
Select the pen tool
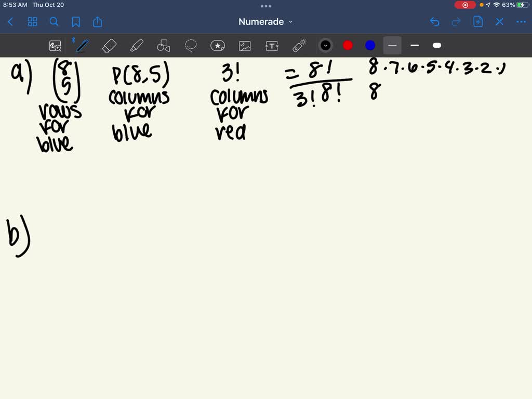[82, 45]
